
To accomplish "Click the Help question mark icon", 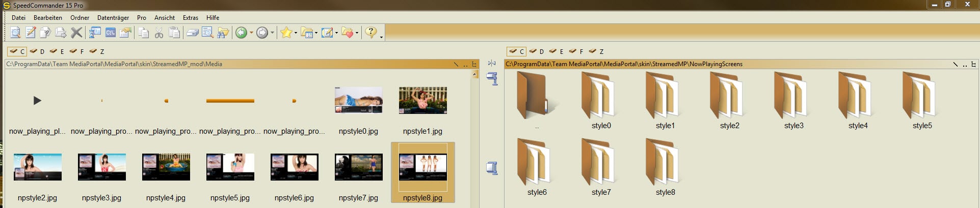I will tap(371, 33).
